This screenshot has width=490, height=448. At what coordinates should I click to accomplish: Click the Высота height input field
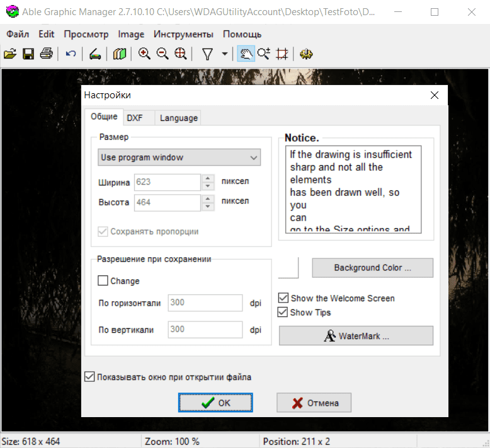(x=168, y=203)
